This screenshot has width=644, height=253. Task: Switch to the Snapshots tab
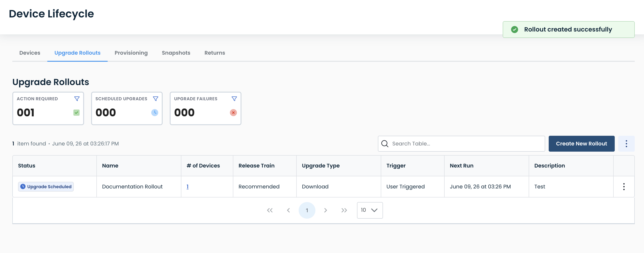[x=176, y=53]
